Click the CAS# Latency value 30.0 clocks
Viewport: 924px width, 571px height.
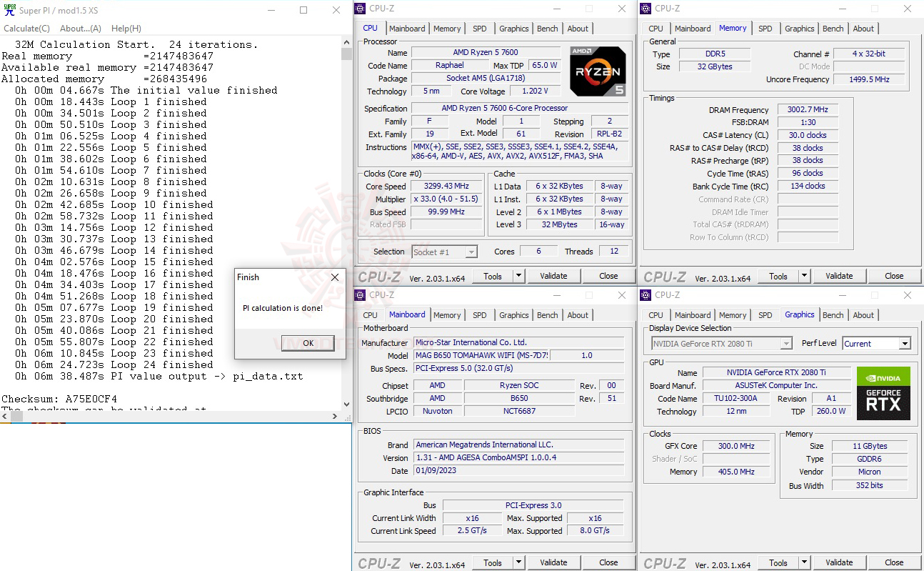click(807, 135)
